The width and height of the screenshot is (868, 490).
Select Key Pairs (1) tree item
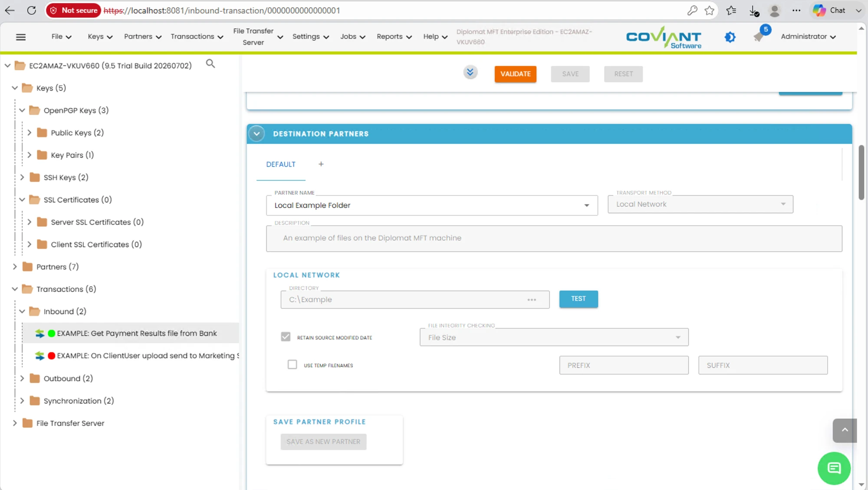point(72,155)
